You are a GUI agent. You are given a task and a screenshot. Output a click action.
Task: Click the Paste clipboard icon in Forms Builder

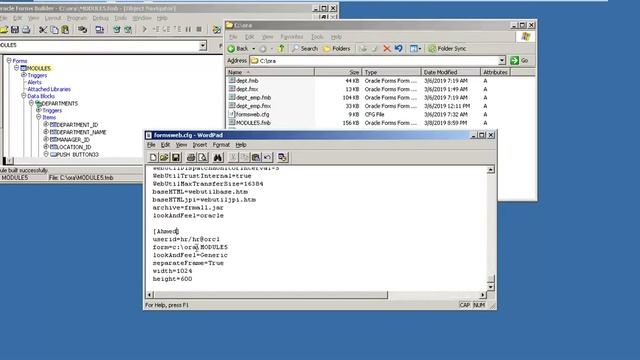click(65, 29)
